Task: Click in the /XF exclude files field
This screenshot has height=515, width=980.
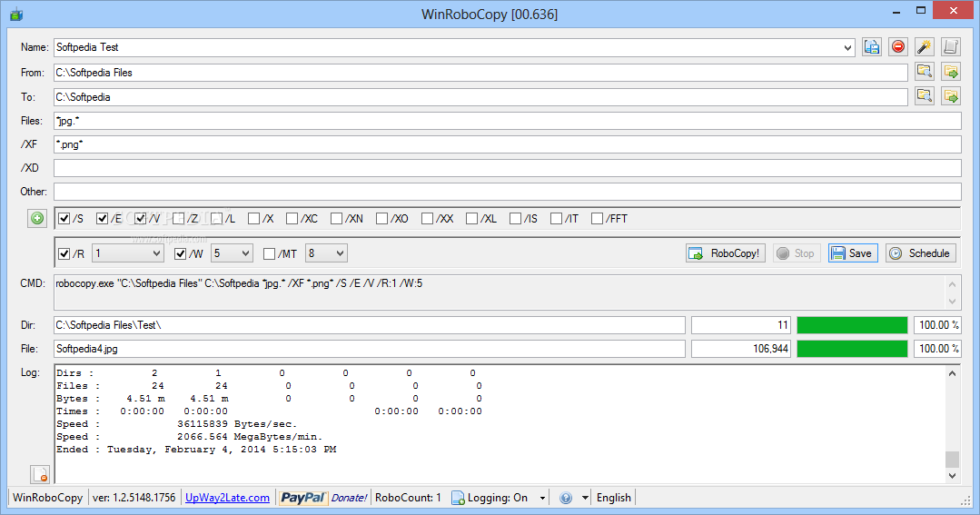Action: pyautogui.click(x=508, y=144)
